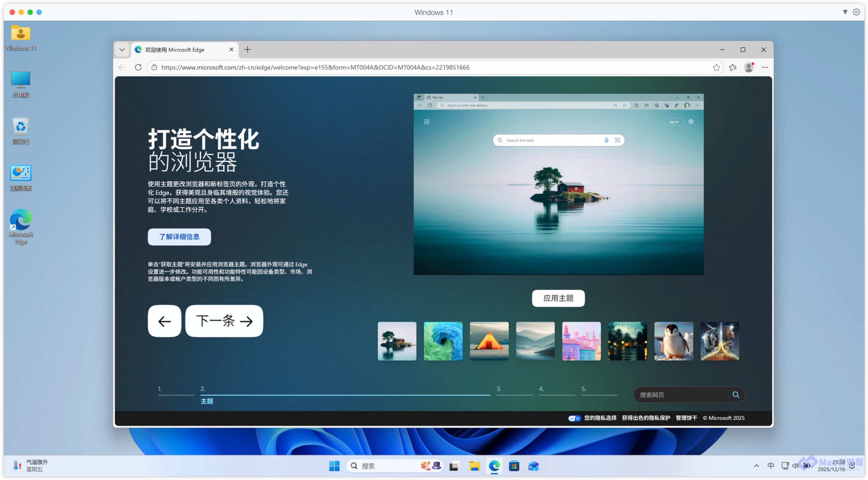Select the penguin theme thumbnail
This screenshot has width=868, height=480.
tap(673, 341)
